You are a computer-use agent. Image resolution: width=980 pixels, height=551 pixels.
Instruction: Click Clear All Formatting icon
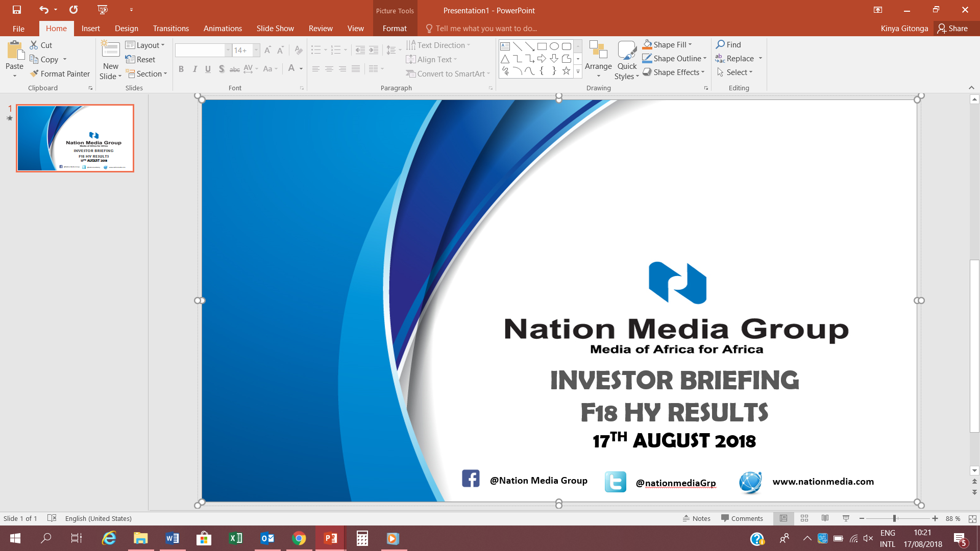point(299,50)
